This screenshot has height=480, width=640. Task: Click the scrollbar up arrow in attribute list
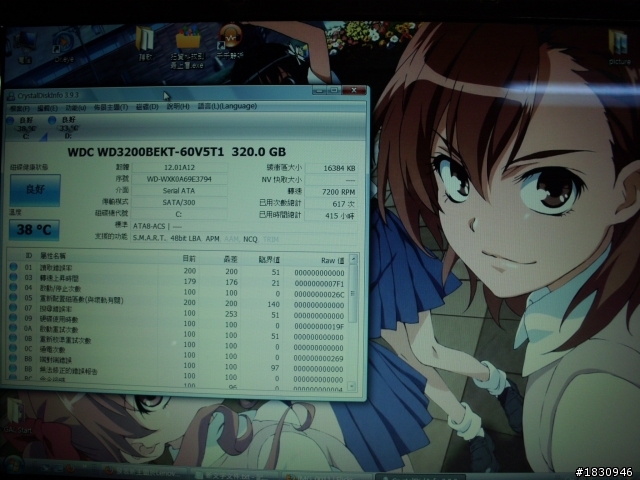coord(353,259)
